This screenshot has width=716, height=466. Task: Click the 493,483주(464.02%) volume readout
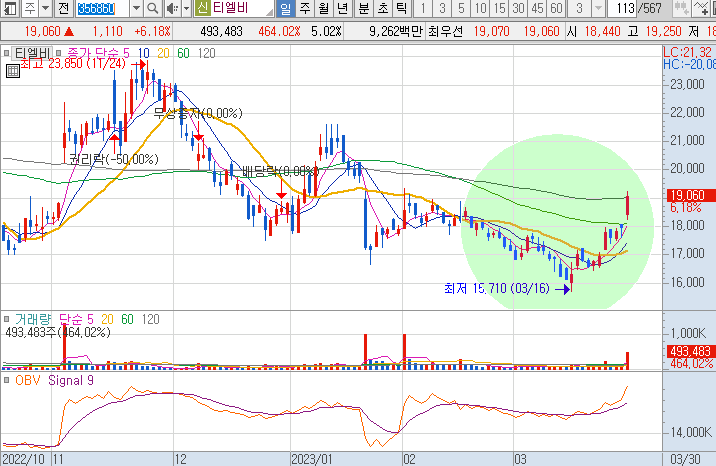click(x=58, y=332)
